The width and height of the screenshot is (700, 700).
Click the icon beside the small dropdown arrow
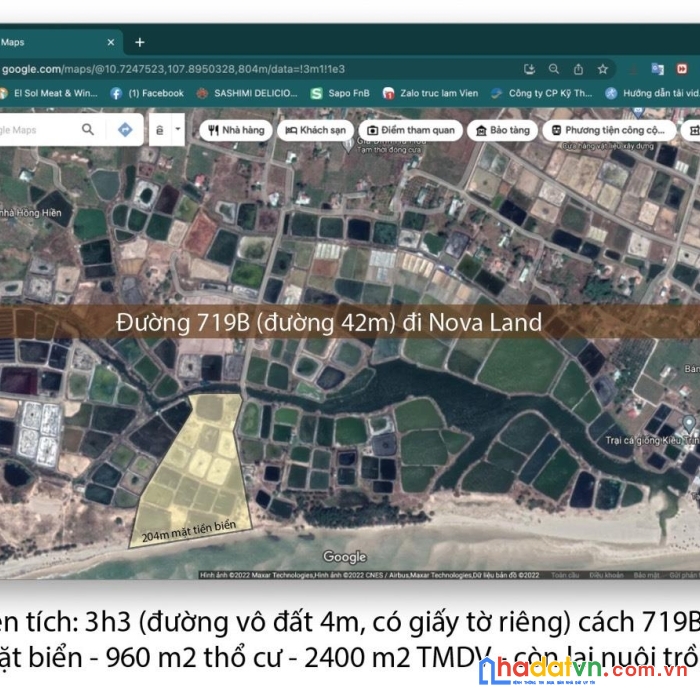point(159,130)
